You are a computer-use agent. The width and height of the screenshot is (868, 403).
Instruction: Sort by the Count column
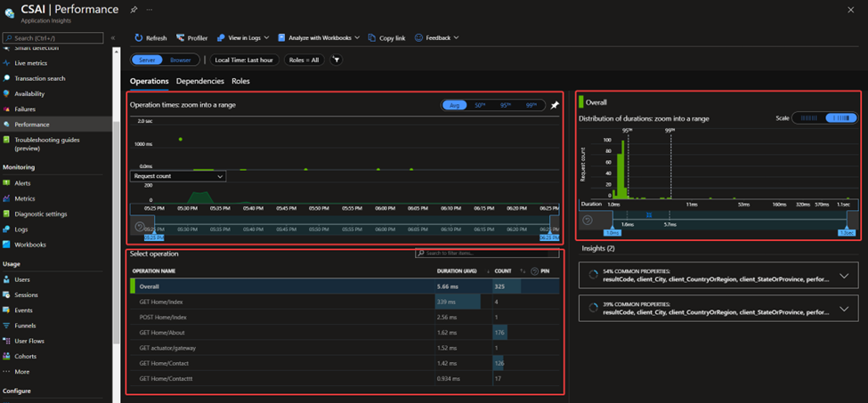(502, 271)
